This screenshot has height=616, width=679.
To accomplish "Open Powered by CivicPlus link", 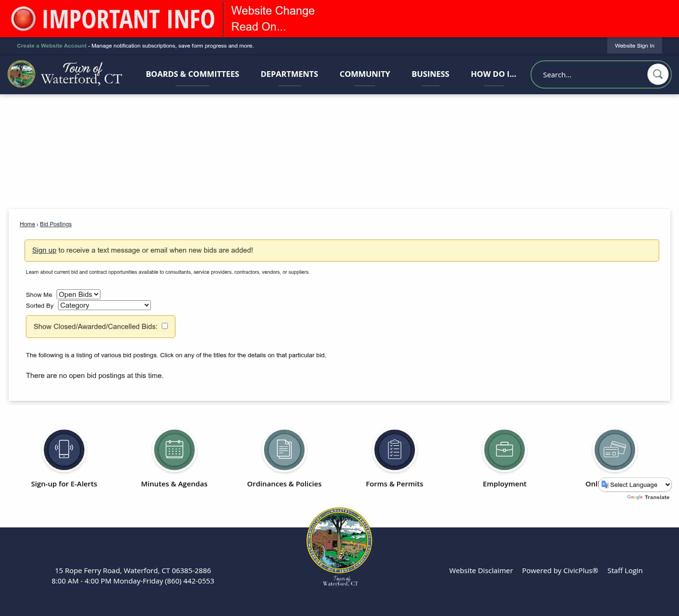I will pos(560,570).
